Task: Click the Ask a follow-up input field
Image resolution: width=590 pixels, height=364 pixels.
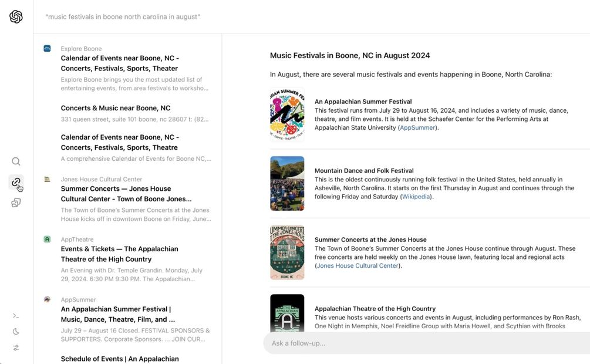Action: point(423,343)
